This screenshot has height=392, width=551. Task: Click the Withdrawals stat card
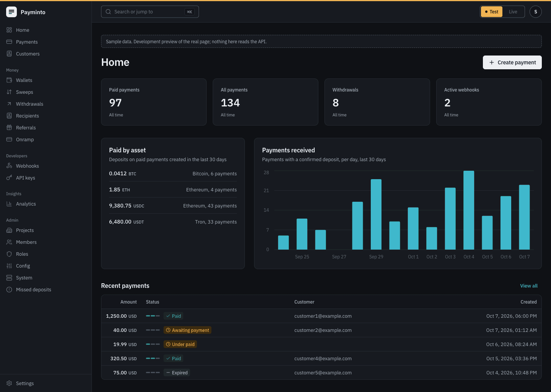click(x=377, y=102)
